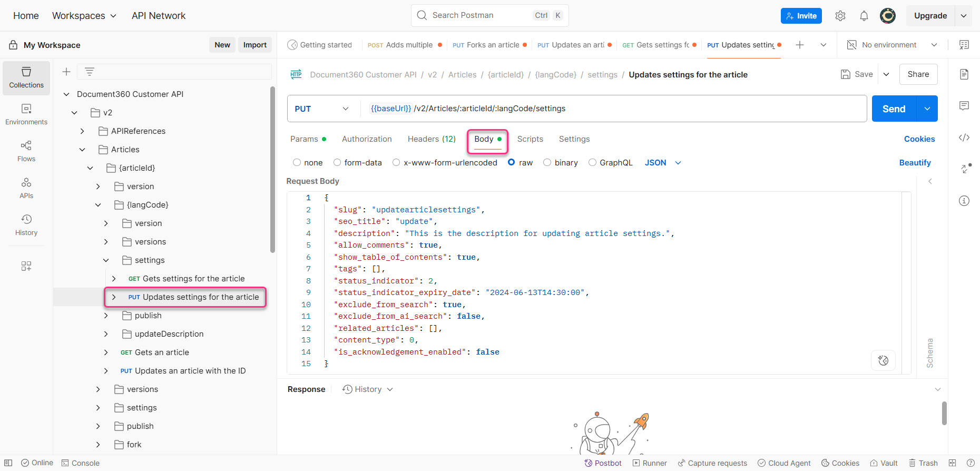Select the form-data body type radio

pyautogui.click(x=337, y=163)
